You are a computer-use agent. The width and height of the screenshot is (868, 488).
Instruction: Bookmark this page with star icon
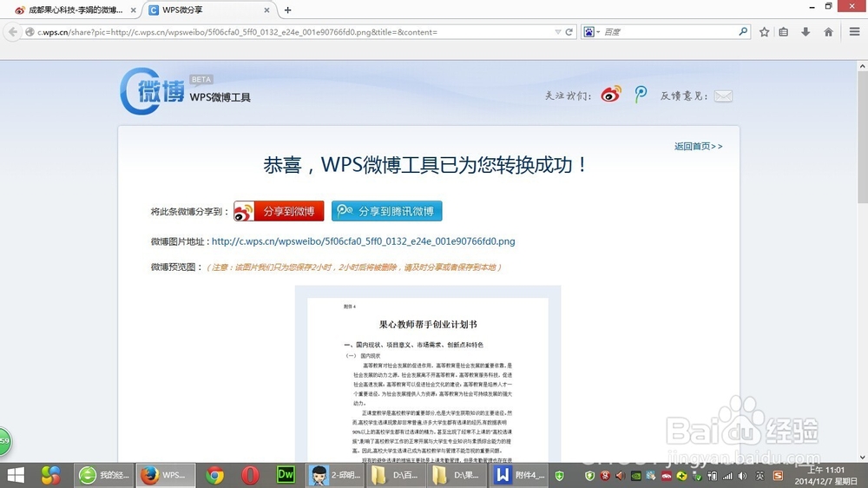pos(765,32)
